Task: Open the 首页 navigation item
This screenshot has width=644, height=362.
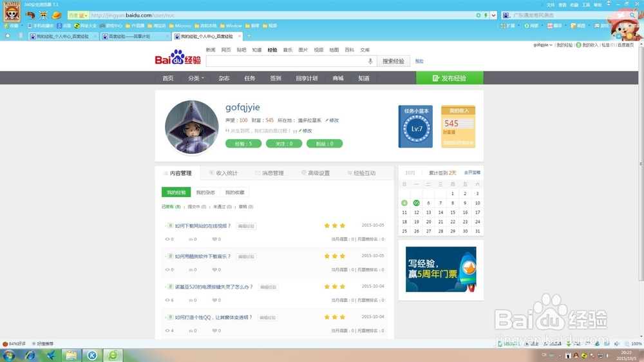Action: 167,78
